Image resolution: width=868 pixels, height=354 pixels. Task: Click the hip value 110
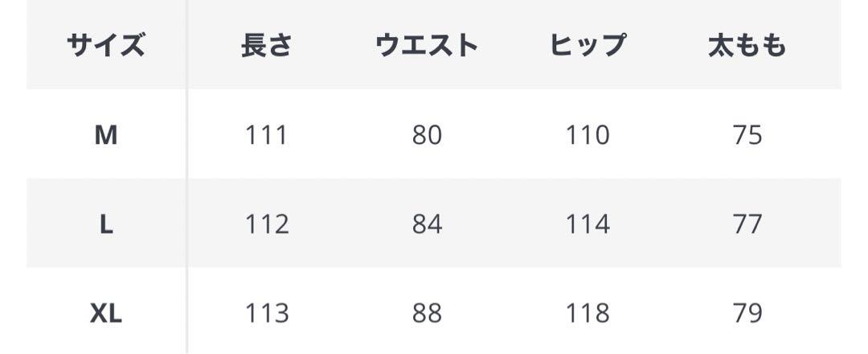[x=588, y=134]
